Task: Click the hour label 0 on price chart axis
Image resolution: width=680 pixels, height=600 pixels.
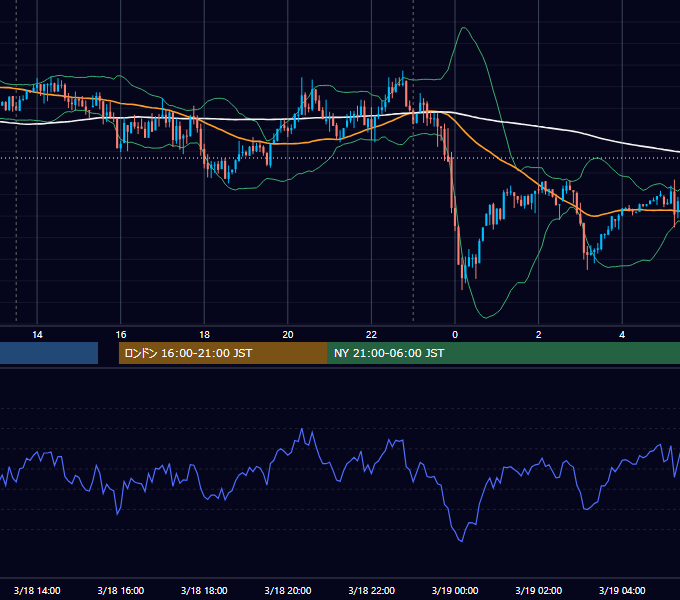Action: (x=455, y=335)
